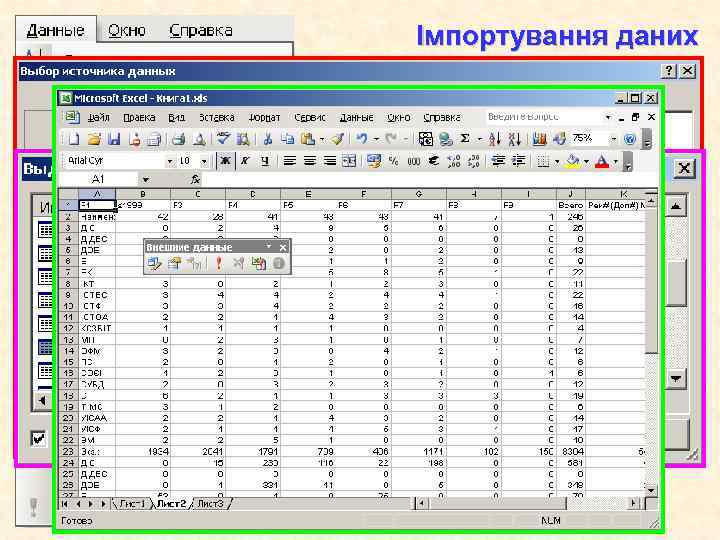Open the Сервис menu
This screenshot has height=540, width=720.
[309, 118]
